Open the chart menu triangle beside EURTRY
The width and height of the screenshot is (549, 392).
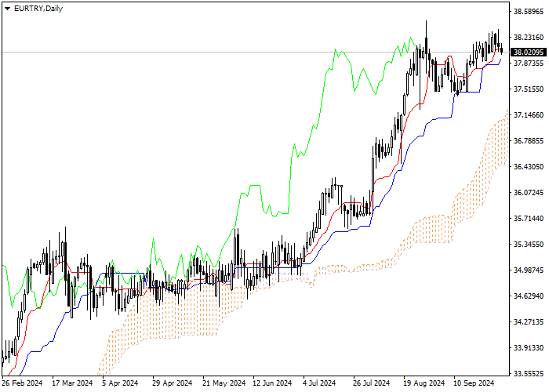(x=7, y=9)
